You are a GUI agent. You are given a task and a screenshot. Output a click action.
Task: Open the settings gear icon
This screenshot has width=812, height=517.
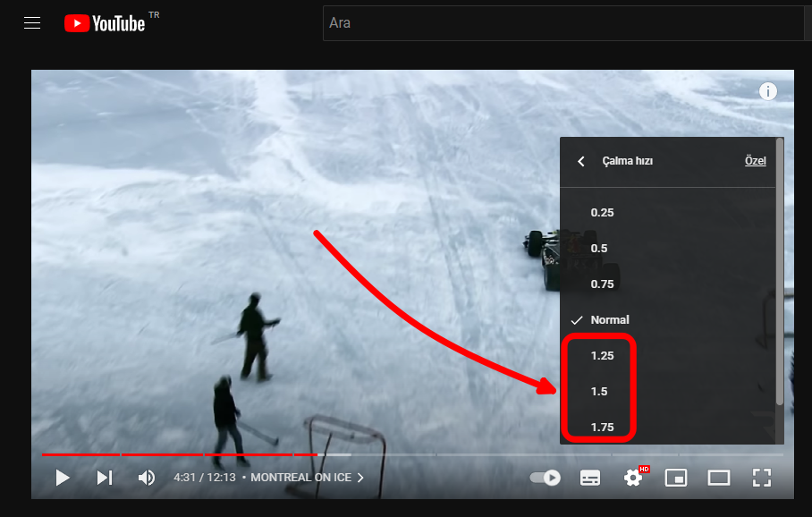(633, 478)
